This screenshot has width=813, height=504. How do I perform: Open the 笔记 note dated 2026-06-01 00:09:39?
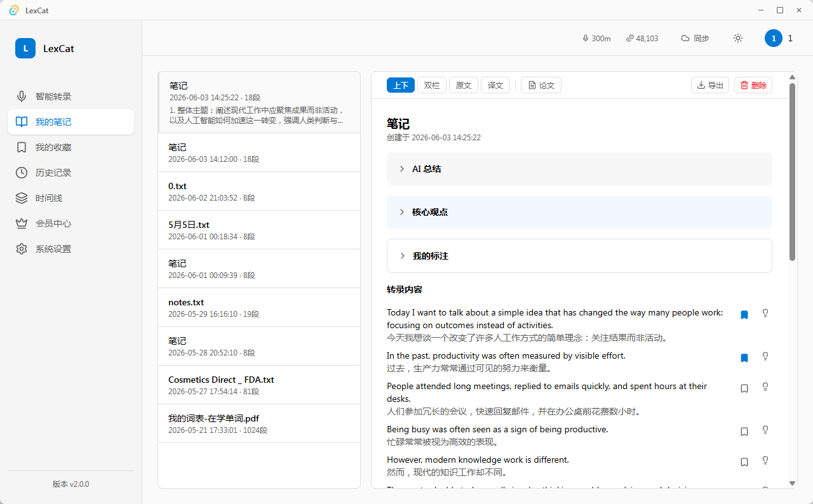point(259,269)
